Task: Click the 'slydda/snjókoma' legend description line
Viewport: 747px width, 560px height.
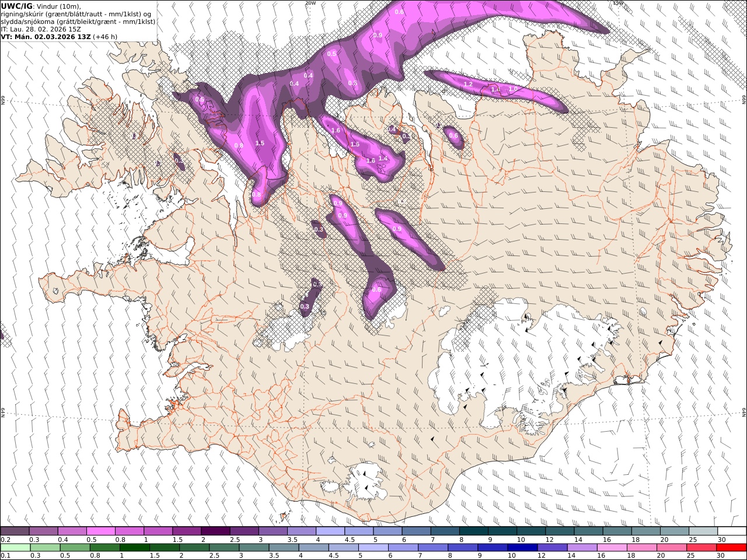Action: coord(78,21)
